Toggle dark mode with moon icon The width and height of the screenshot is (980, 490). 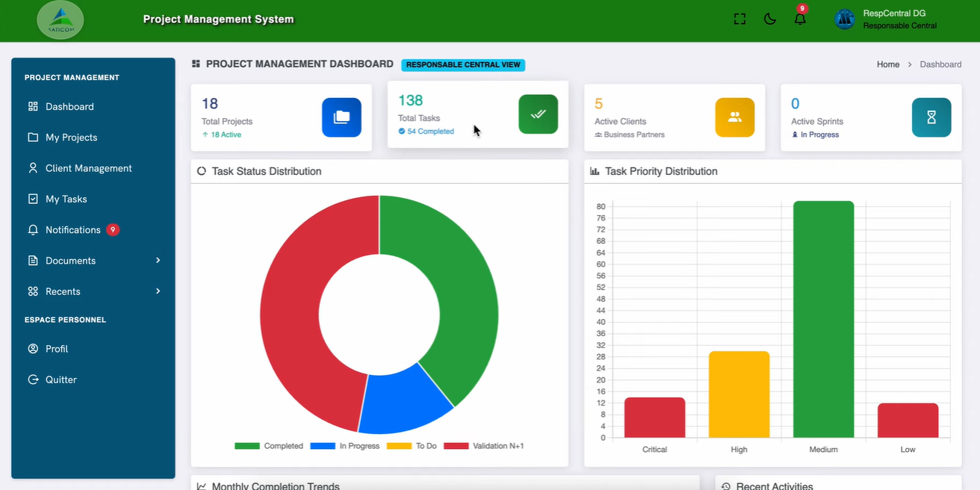pos(769,19)
